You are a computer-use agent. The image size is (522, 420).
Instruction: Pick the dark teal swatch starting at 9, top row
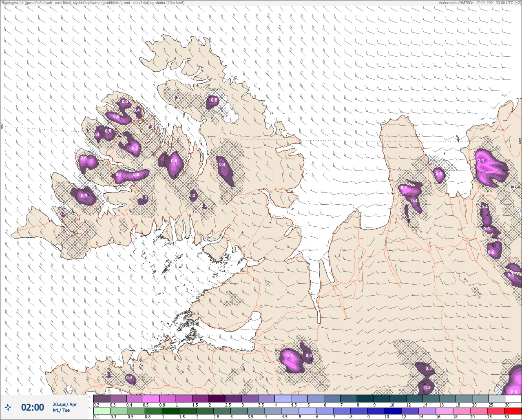pos(382,398)
